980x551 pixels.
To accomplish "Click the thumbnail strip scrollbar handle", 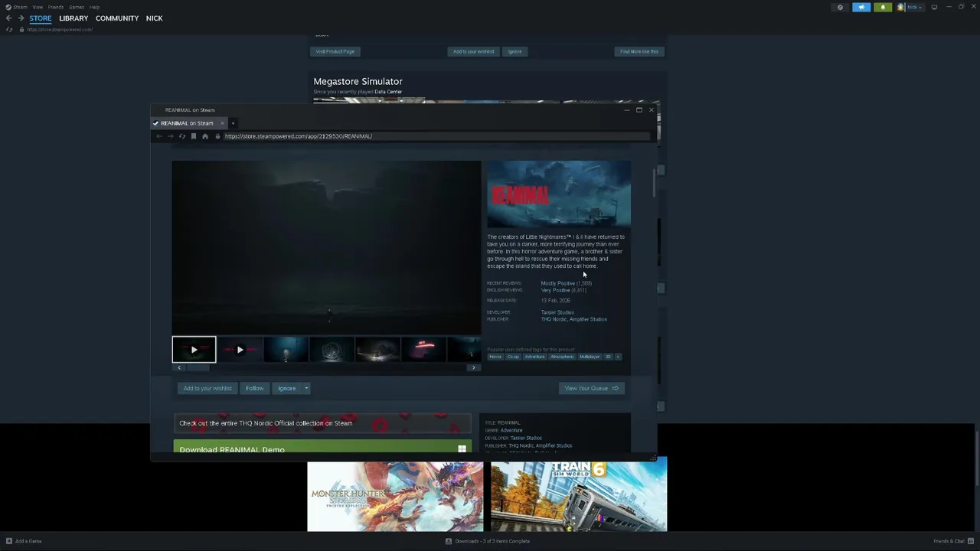I will tap(198, 368).
